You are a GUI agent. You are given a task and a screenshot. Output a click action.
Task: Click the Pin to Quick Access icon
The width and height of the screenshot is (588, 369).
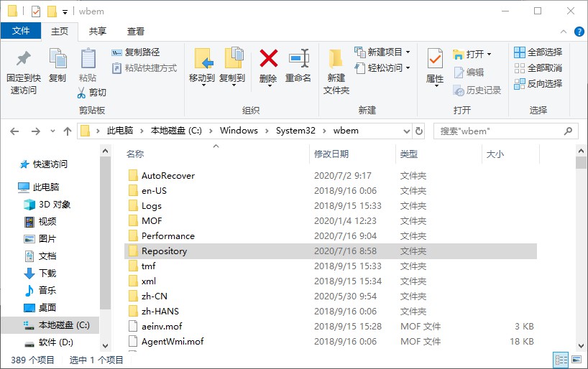click(x=24, y=59)
